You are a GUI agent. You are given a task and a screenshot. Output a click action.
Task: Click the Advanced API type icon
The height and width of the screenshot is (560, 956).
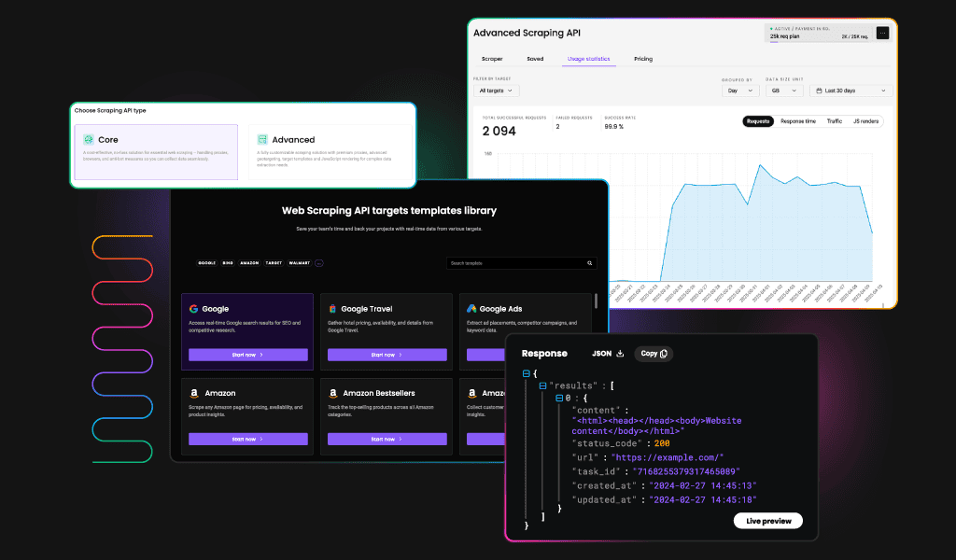(x=262, y=139)
